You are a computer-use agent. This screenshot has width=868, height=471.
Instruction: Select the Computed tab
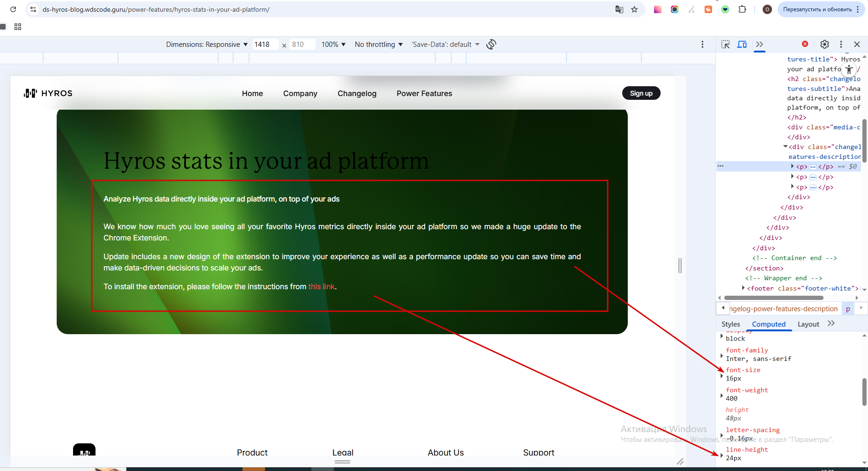[x=769, y=324]
